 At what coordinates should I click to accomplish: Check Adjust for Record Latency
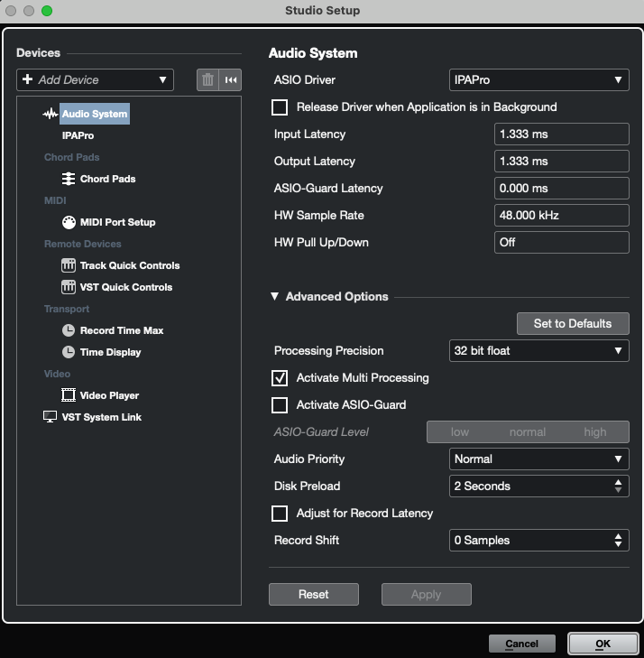[x=280, y=514]
